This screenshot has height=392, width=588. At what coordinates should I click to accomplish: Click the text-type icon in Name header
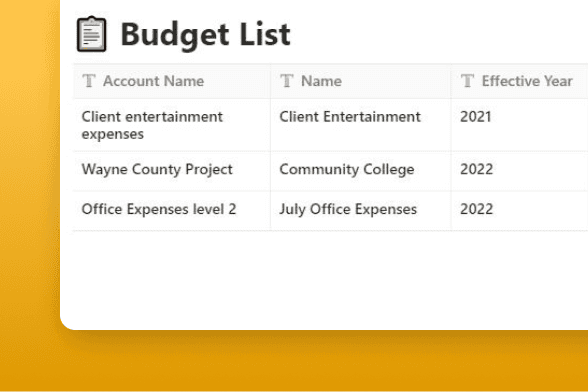(x=286, y=81)
